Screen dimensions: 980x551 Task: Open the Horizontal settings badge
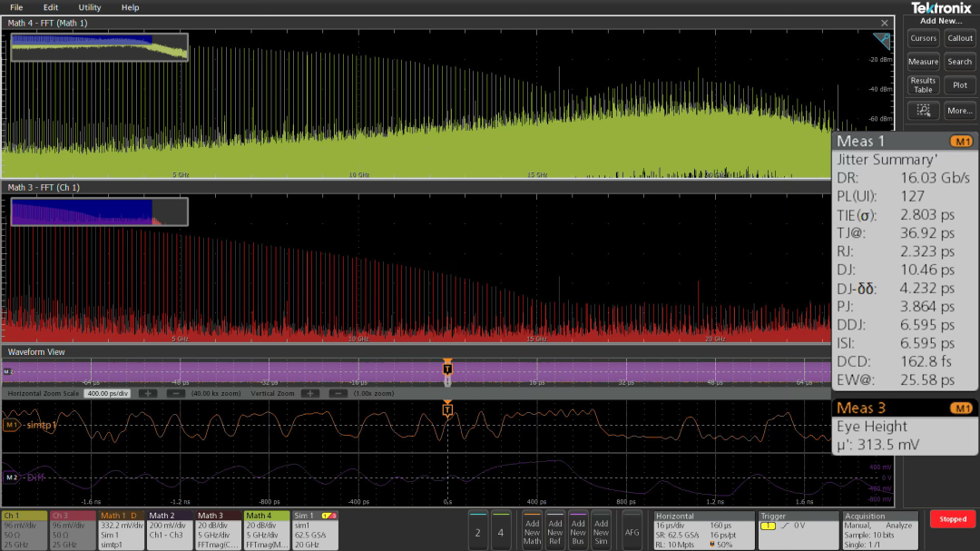(703, 529)
